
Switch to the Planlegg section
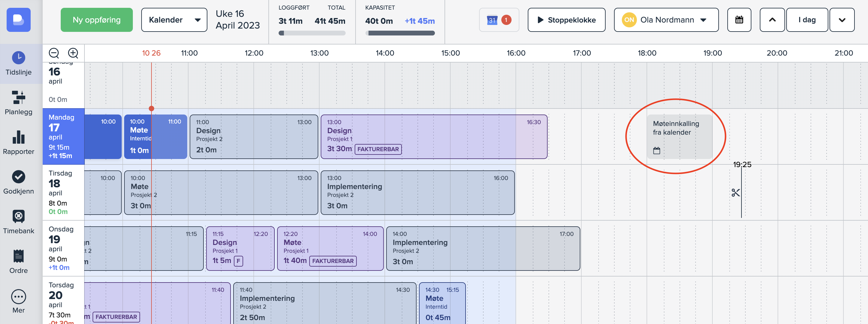click(19, 103)
